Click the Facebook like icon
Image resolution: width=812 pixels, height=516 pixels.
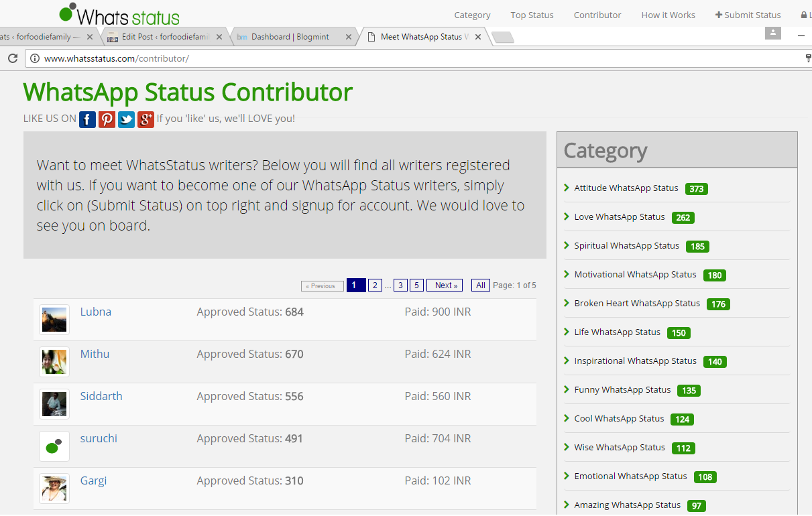87,119
